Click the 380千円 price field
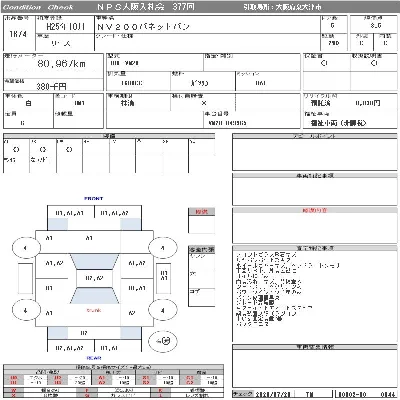Viewport: 400px width, 400px height. [x=51, y=87]
